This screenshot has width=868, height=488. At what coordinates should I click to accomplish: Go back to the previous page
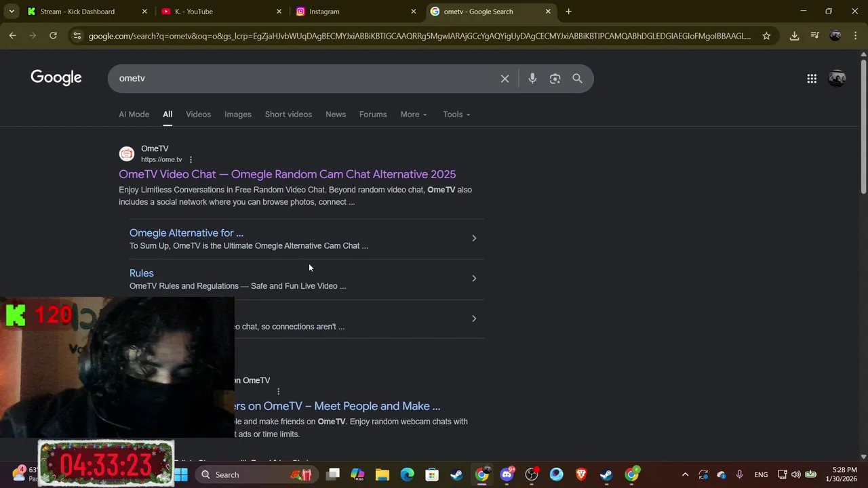[12, 36]
